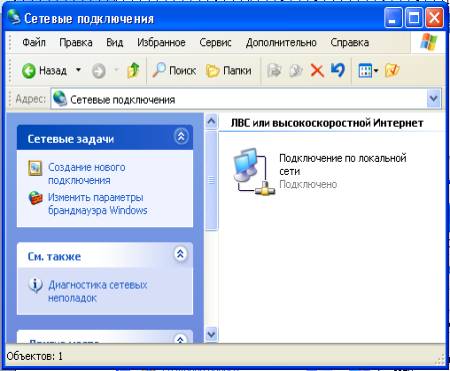This screenshot has height=371, width=450.
Task: Click the address bar Сетевые подключения field
Action: (x=246, y=99)
